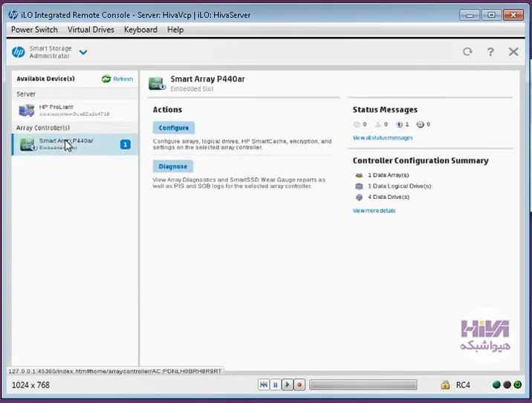Click the RC4 encryption label
The image size is (532, 403).
pyautogui.click(x=463, y=385)
